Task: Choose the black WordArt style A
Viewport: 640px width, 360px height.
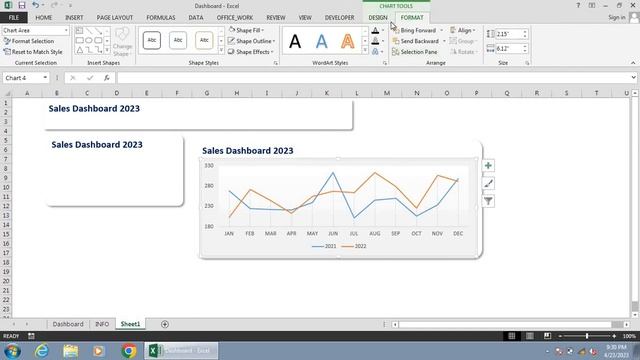Action: tap(295, 41)
